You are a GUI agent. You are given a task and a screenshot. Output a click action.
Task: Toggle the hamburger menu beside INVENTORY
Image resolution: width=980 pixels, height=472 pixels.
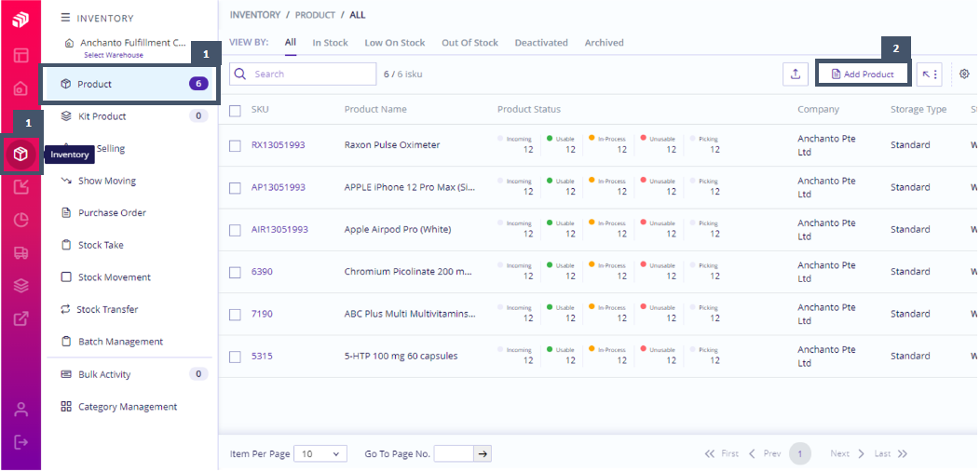point(65,18)
